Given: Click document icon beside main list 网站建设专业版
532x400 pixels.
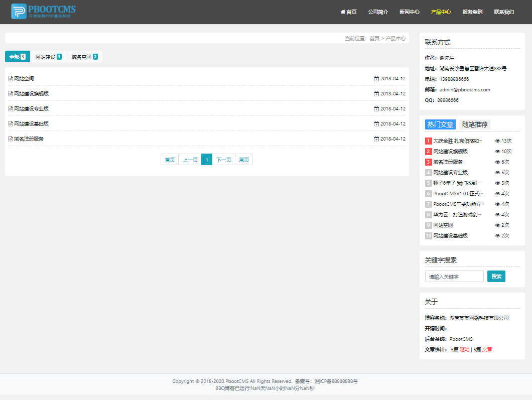Looking at the screenshot, I should [x=11, y=108].
